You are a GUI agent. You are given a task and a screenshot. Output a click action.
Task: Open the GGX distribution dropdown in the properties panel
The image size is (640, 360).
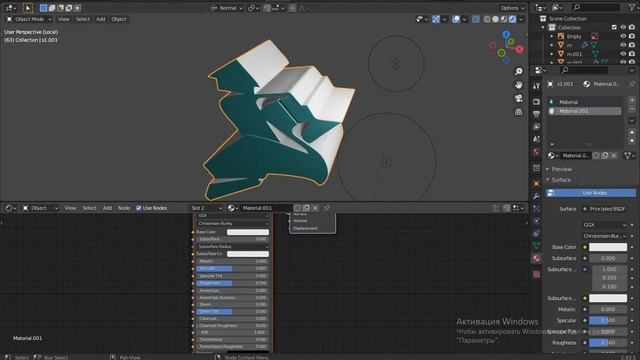click(604, 225)
